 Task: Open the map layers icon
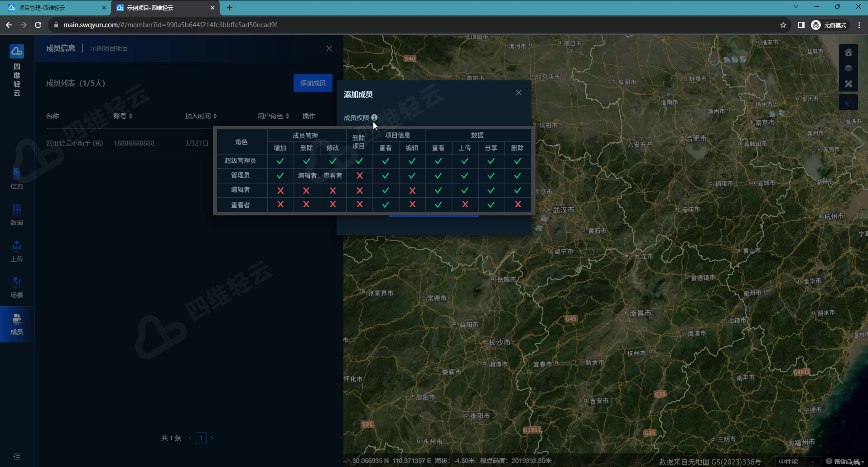848,69
